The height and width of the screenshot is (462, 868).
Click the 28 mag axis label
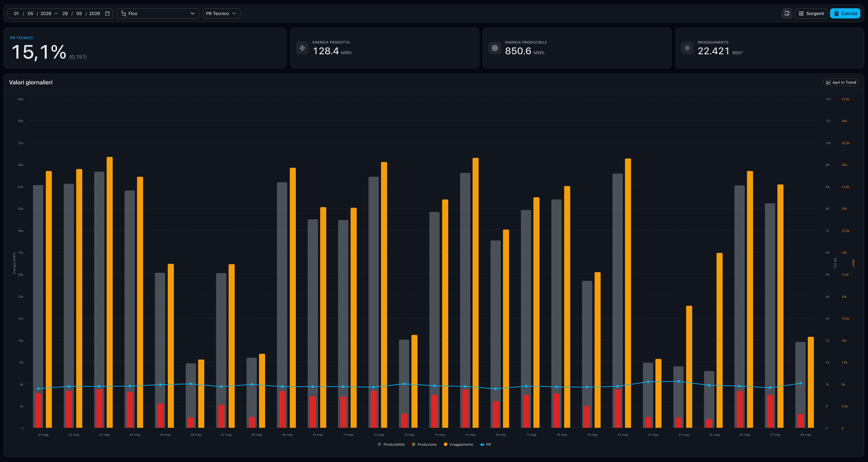(806, 435)
